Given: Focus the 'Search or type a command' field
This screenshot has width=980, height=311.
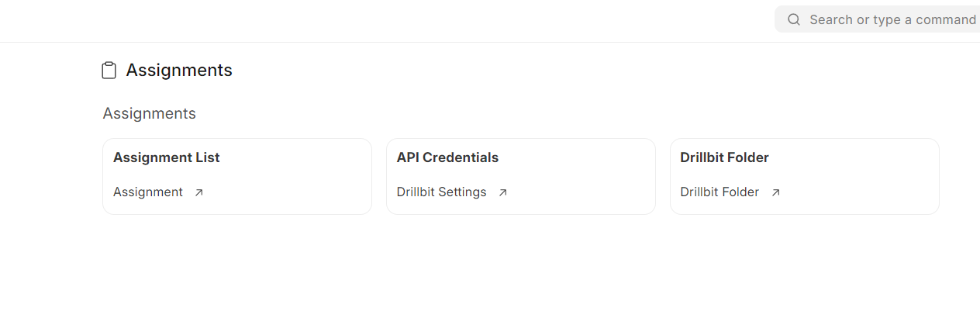Looking at the screenshot, I should pos(892,19).
